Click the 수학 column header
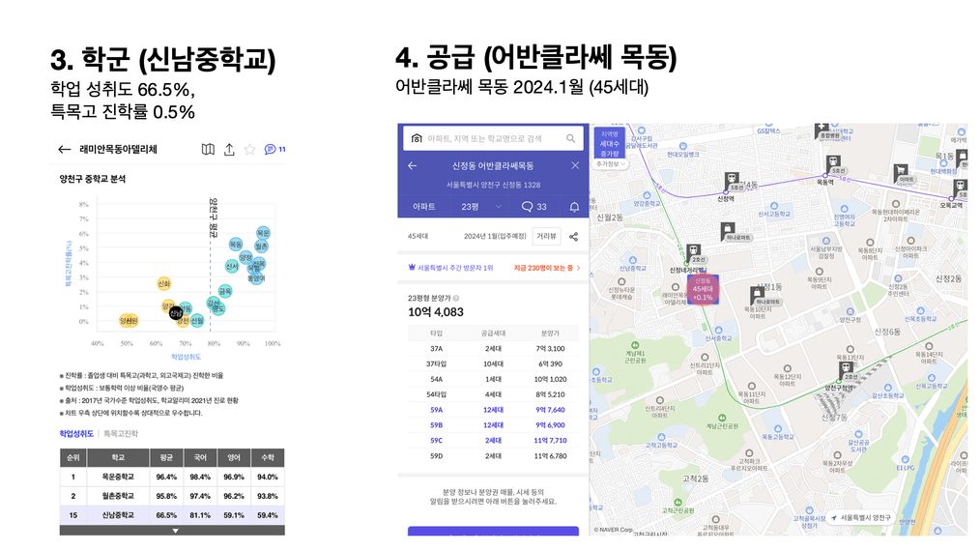The height and width of the screenshot is (551, 980). [x=268, y=458]
